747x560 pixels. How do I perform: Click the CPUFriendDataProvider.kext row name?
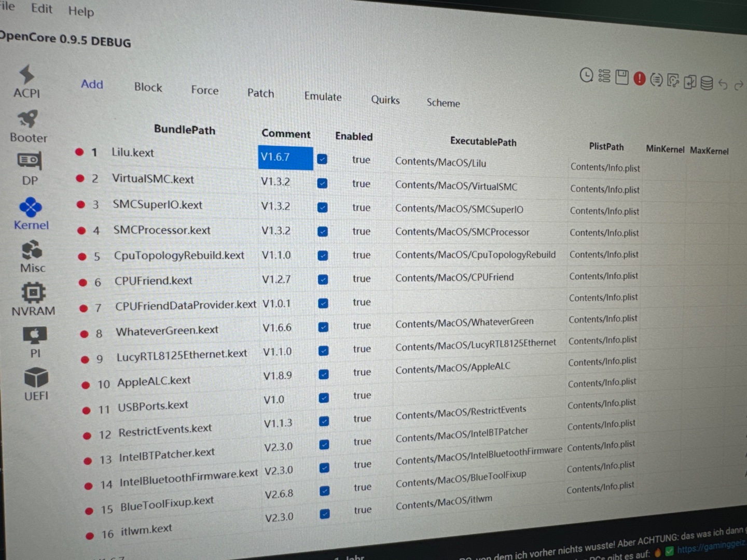pyautogui.click(x=186, y=305)
